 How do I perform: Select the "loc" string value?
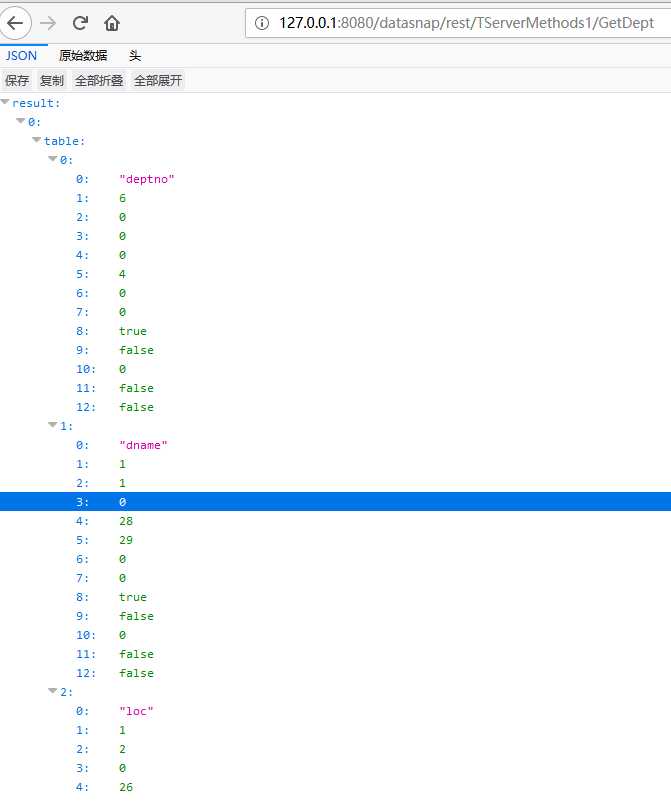pos(136,711)
